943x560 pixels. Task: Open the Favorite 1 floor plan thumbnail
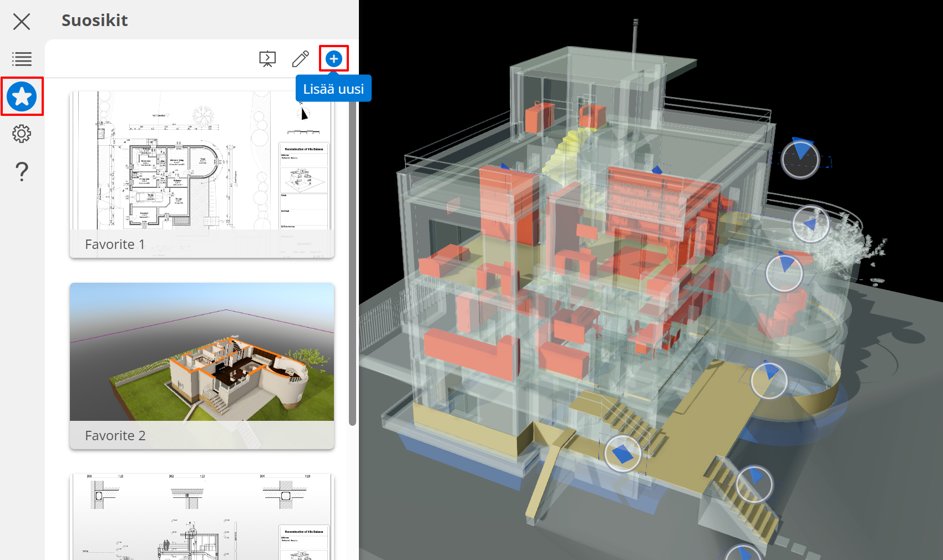click(202, 175)
